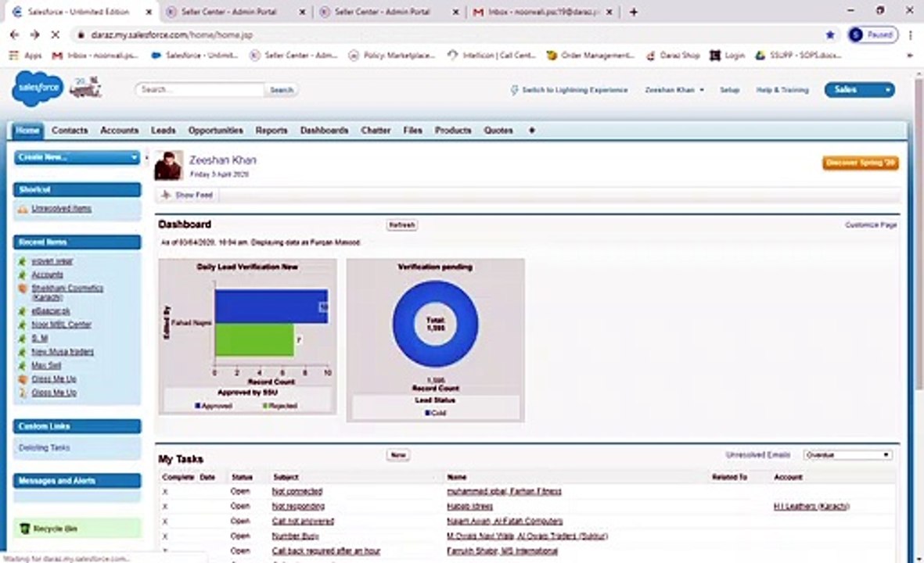The width and height of the screenshot is (924, 563).
Task: Open the Setup link
Action: 729,90
